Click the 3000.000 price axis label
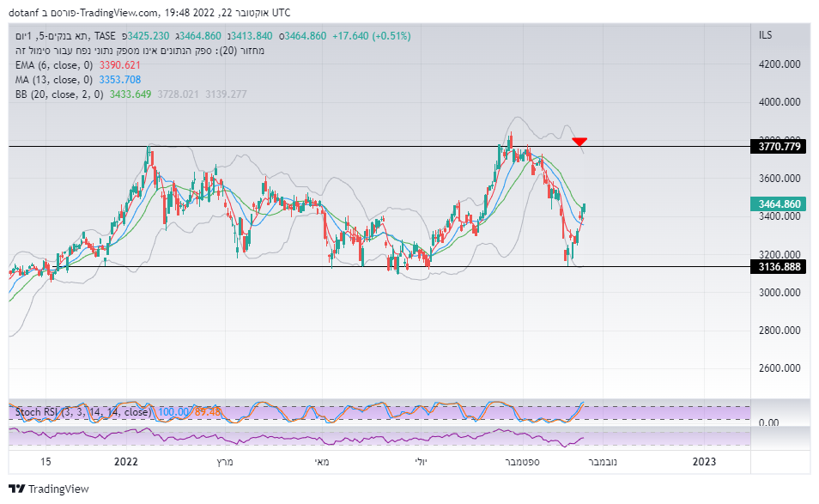 pos(780,293)
